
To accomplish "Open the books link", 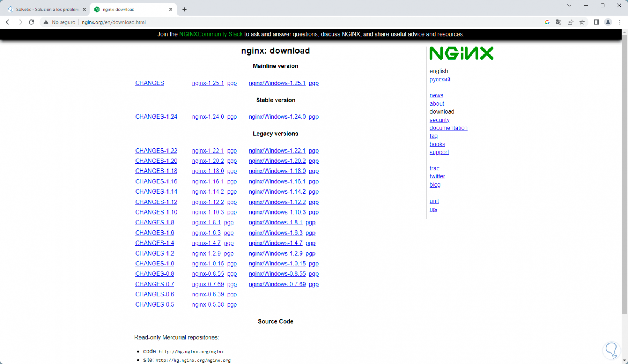I will point(437,144).
